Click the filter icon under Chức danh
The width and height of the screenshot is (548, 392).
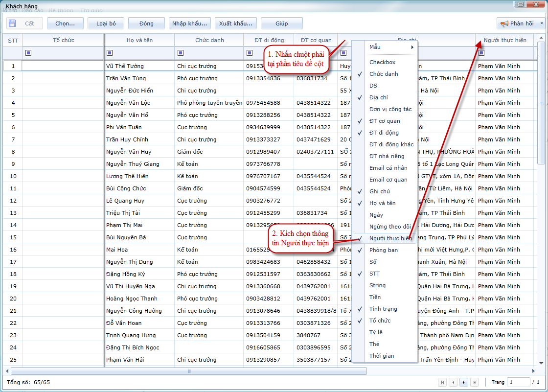pos(181,53)
